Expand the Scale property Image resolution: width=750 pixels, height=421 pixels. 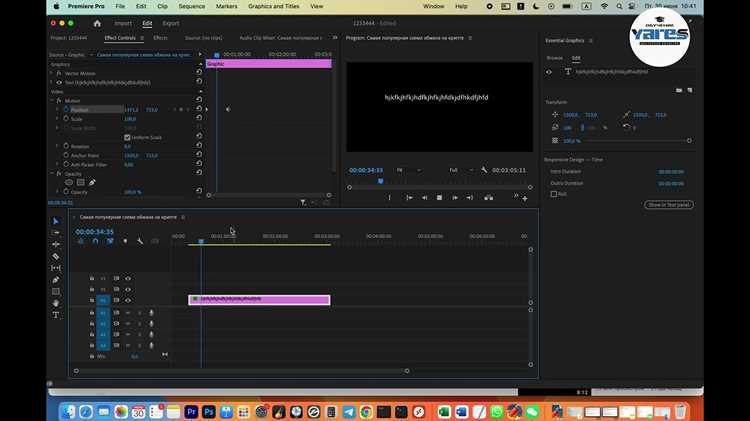pos(57,119)
